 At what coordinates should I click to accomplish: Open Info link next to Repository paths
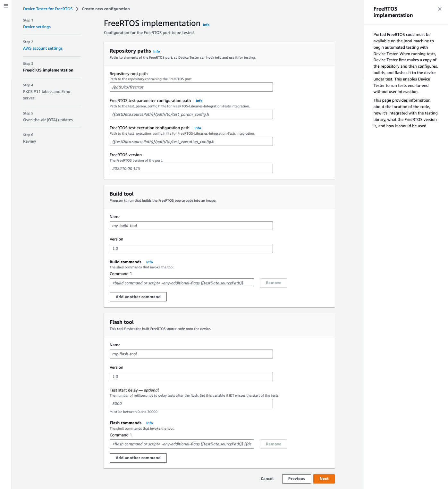(156, 51)
